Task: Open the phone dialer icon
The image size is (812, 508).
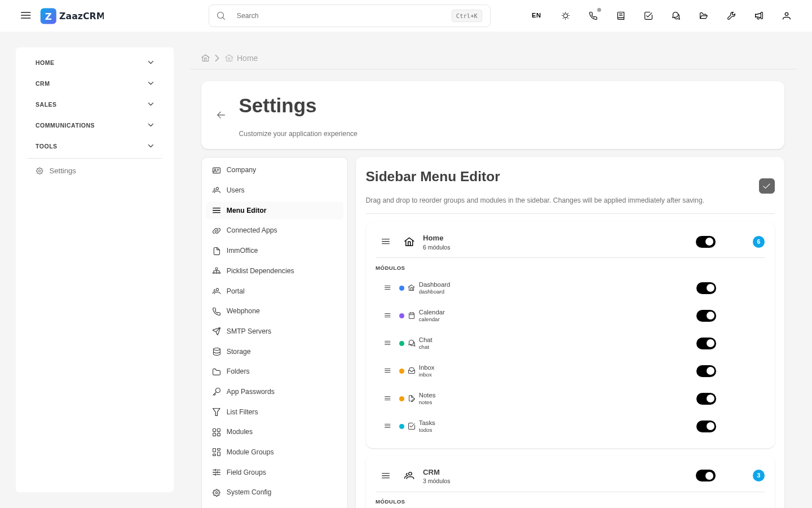Action: click(593, 16)
